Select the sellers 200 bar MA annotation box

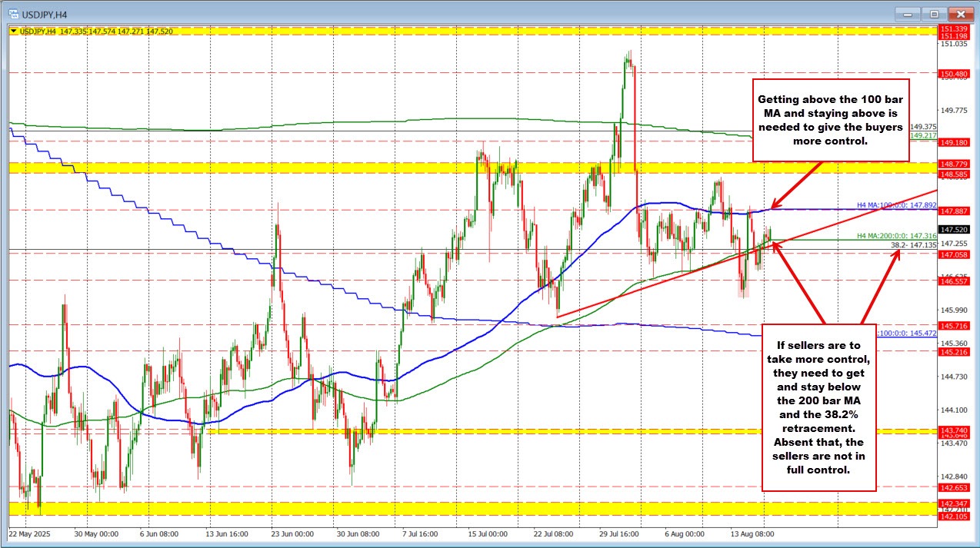coord(819,407)
